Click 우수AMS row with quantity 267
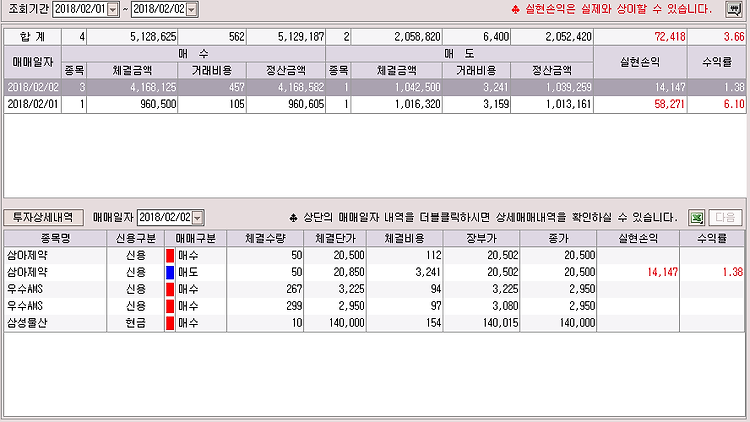Screen dimensions: 750x422 pyautogui.click(x=375, y=289)
